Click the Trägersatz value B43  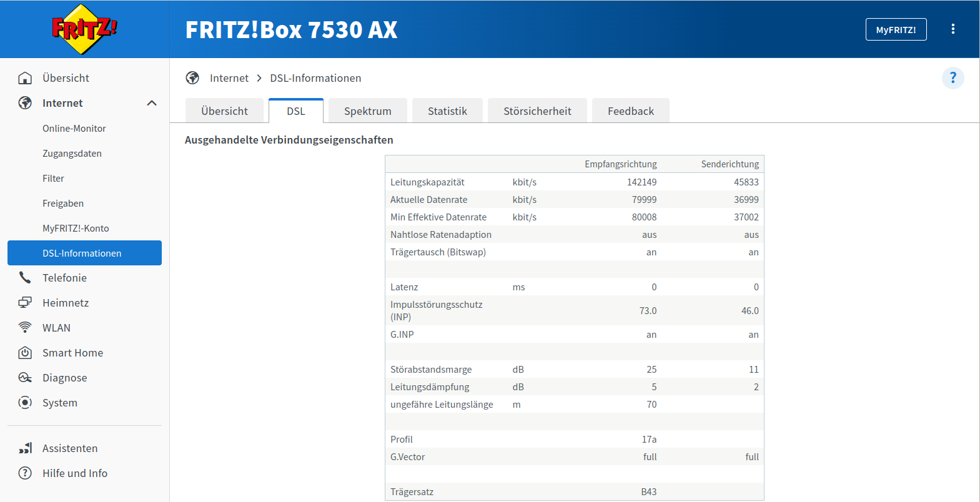click(x=649, y=492)
